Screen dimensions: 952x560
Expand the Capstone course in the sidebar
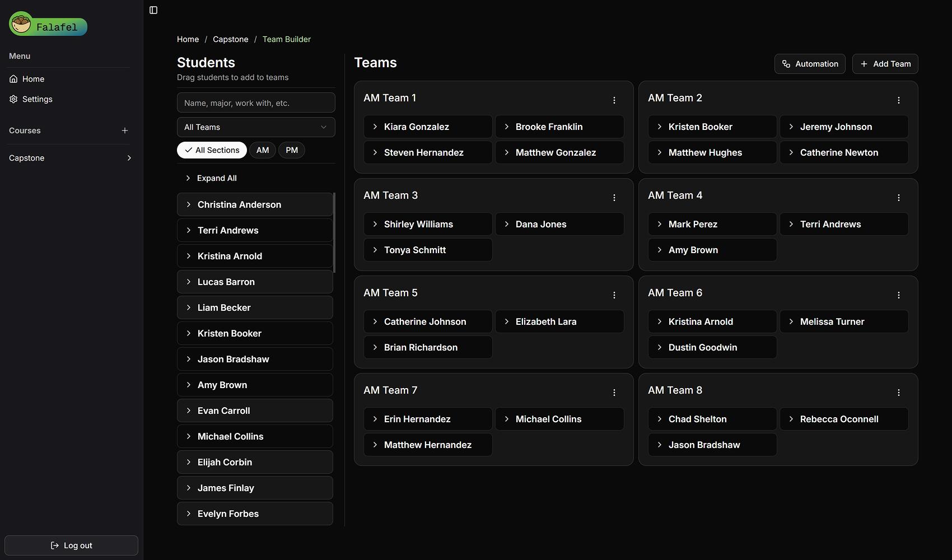[x=129, y=157]
